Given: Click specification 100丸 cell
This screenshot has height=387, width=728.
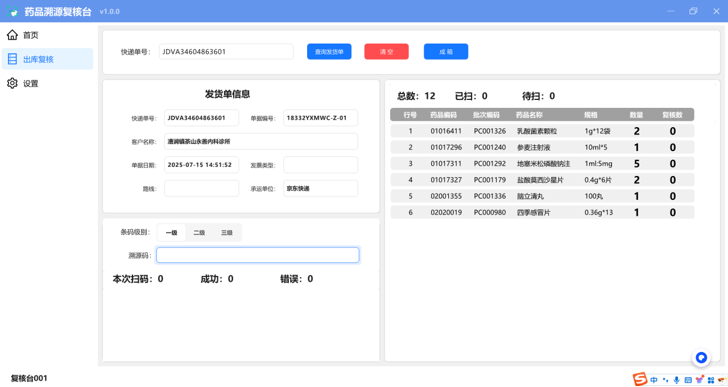Looking at the screenshot, I should click(593, 196).
